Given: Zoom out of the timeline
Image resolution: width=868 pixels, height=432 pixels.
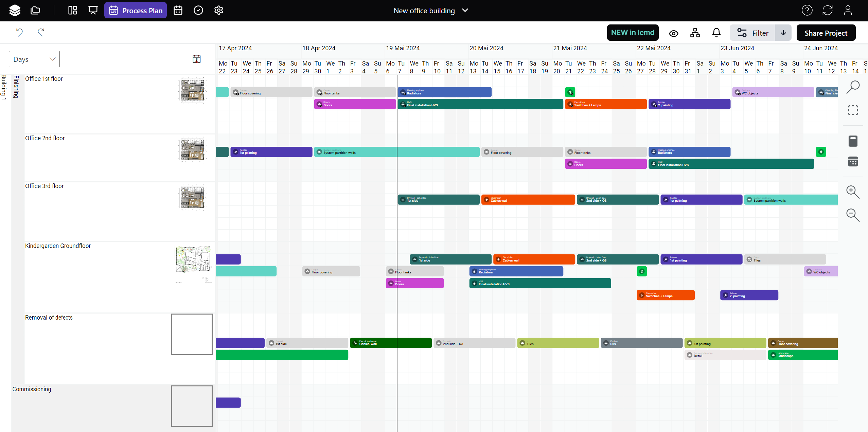Looking at the screenshot, I should (x=853, y=215).
